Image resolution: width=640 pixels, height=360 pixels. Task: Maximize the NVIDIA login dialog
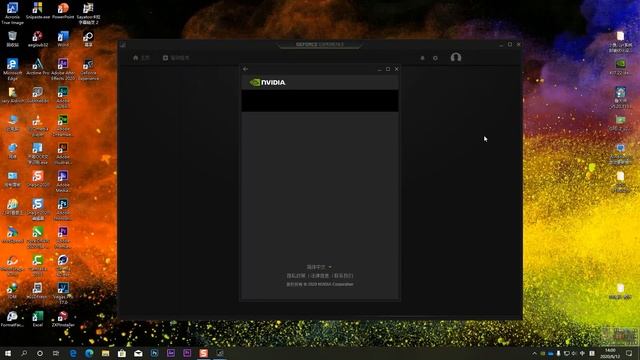[x=388, y=69]
